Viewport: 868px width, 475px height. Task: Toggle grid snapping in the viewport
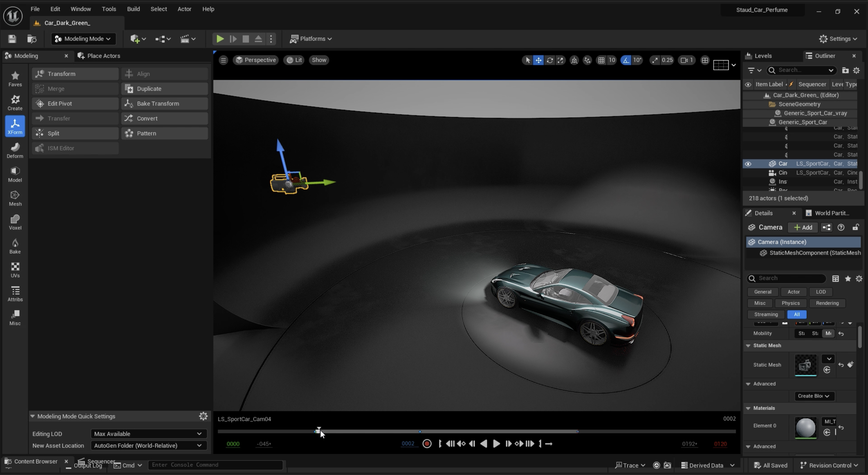pyautogui.click(x=601, y=60)
